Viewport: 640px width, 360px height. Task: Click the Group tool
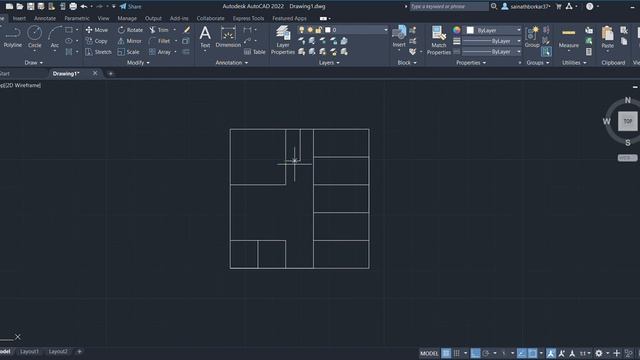coord(532,37)
